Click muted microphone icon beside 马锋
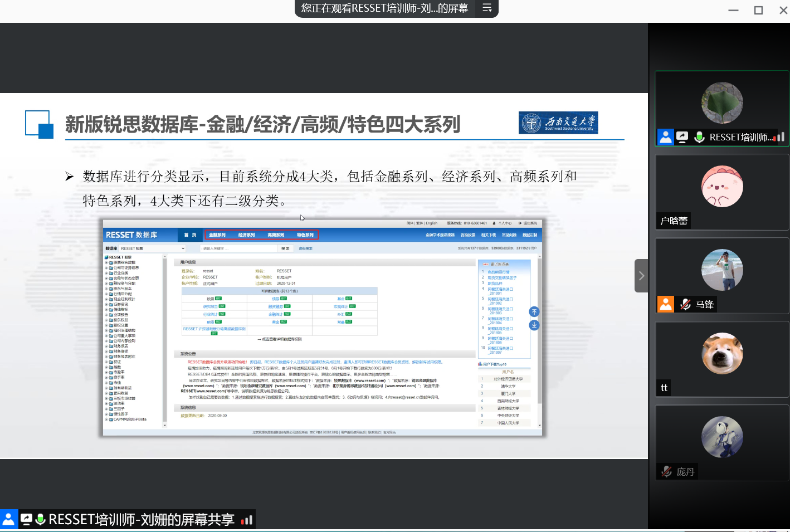The image size is (790, 532). coord(685,304)
